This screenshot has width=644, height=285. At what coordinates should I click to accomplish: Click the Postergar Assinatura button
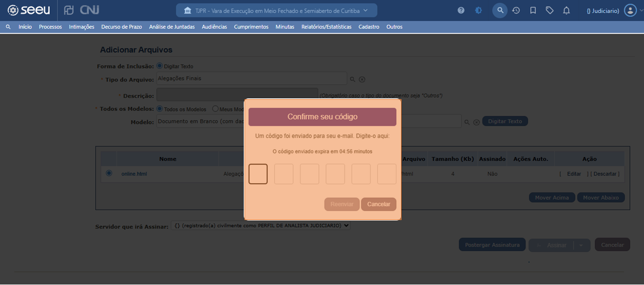point(492,245)
